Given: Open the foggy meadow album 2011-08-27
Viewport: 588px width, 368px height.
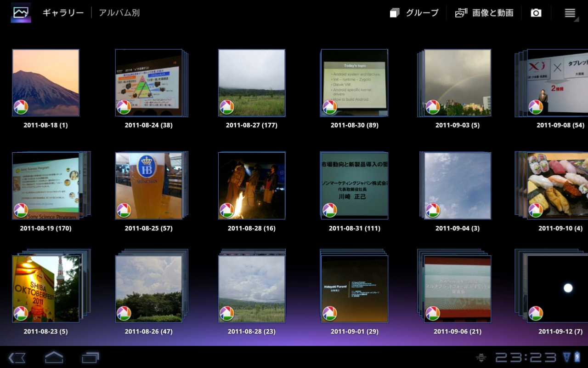Looking at the screenshot, I should click(252, 83).
